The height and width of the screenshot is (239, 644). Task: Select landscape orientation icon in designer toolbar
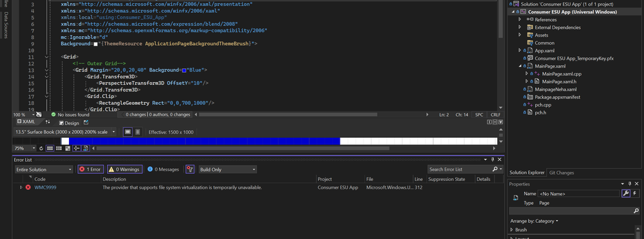128,132
